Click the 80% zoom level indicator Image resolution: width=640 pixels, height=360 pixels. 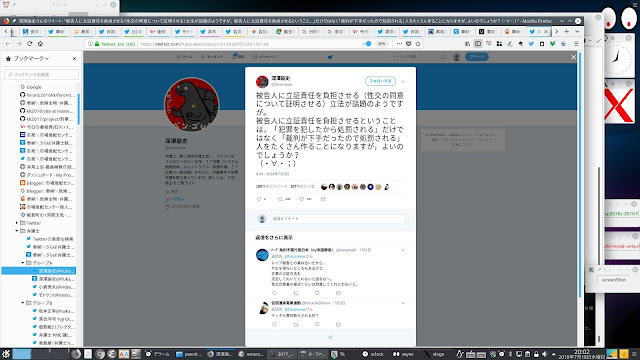381,44
